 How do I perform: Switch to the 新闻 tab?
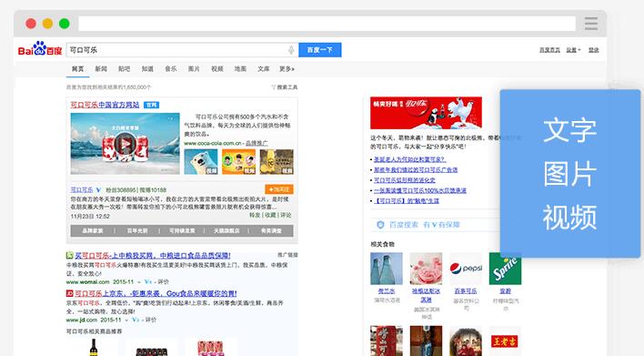click(x=101, y=69)
